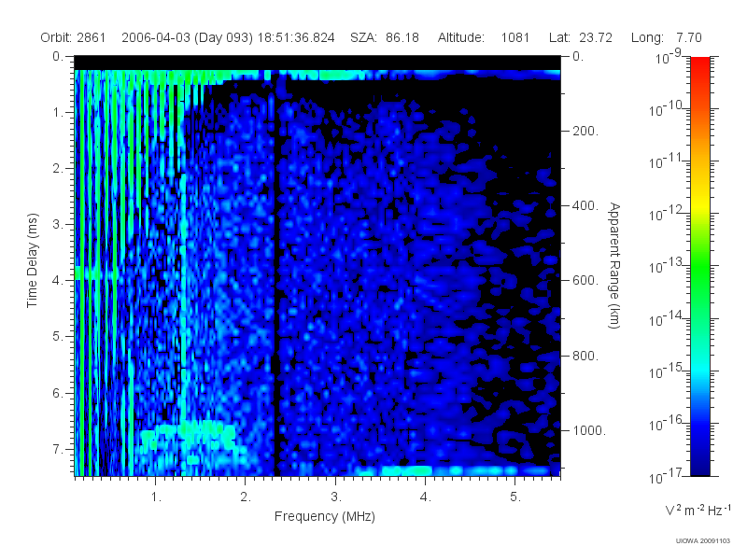
Task: Click the timestamp '18:51:36.824'
Action: point(296,37)
